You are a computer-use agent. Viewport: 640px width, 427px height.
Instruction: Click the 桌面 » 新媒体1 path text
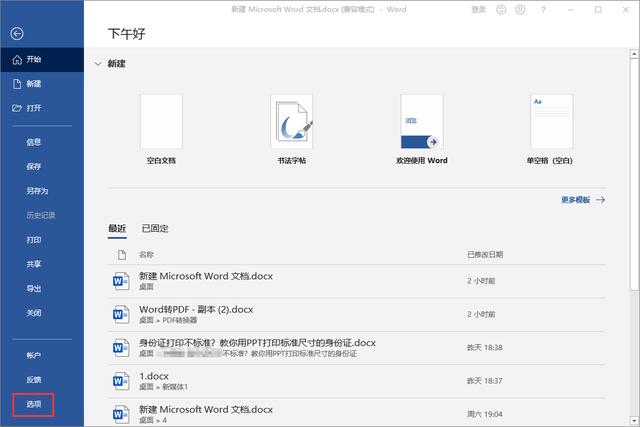(163, 387)
